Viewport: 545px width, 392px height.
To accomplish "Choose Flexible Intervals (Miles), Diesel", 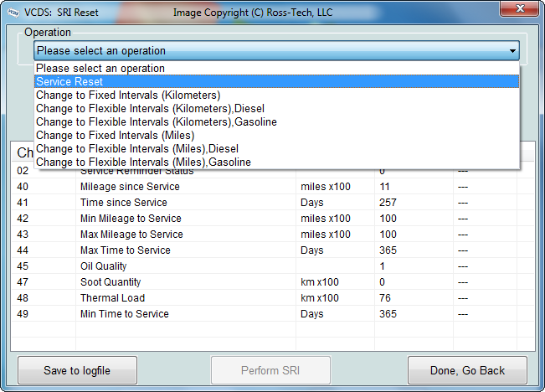I will point(136,149).
